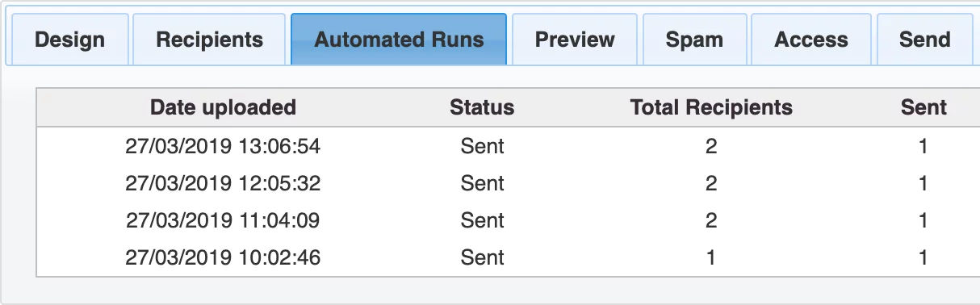
Task: Click sent count in the 11:04:09 row
Action: [923, 220]
